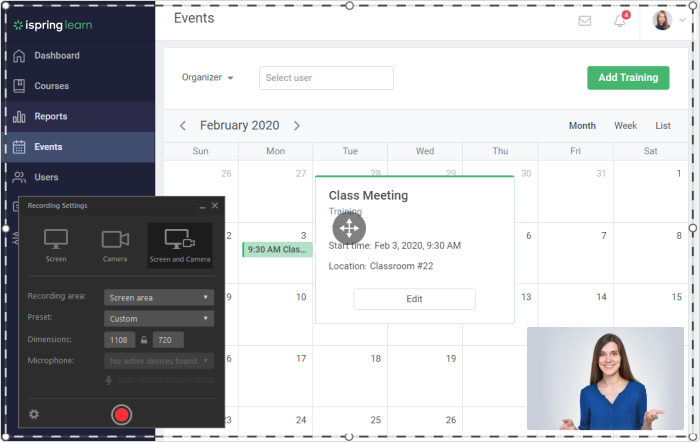Click calendar day 18
The image size is (700, 442).
point(376,359)
